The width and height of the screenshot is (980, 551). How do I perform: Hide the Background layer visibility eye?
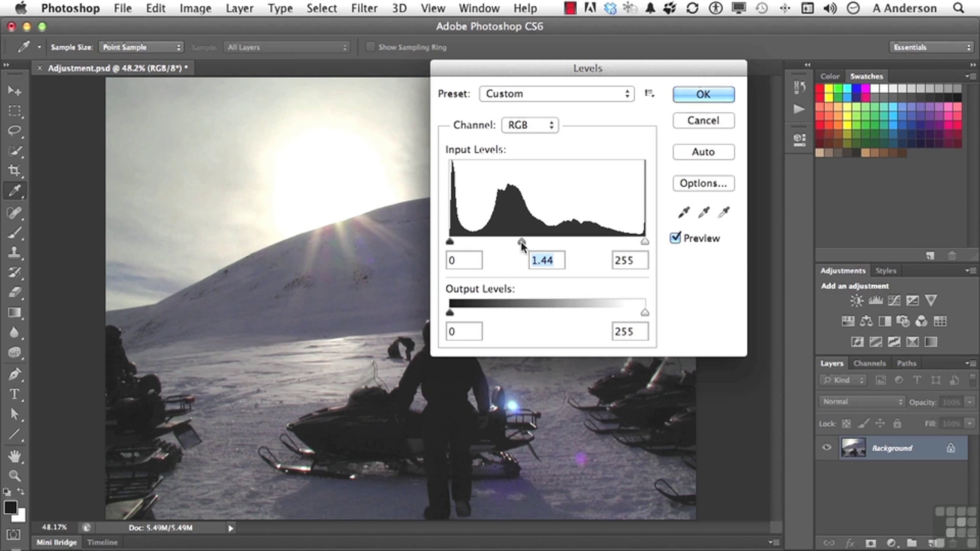pos(827,447)
